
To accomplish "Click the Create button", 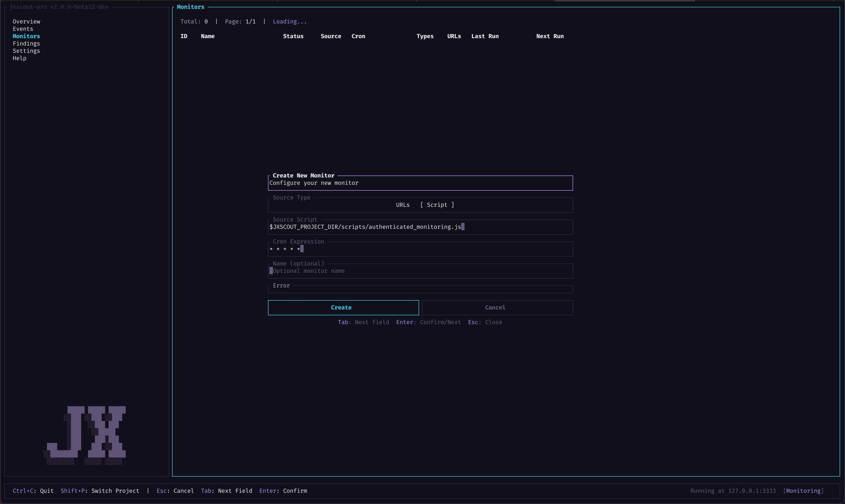I will (343, 307).
